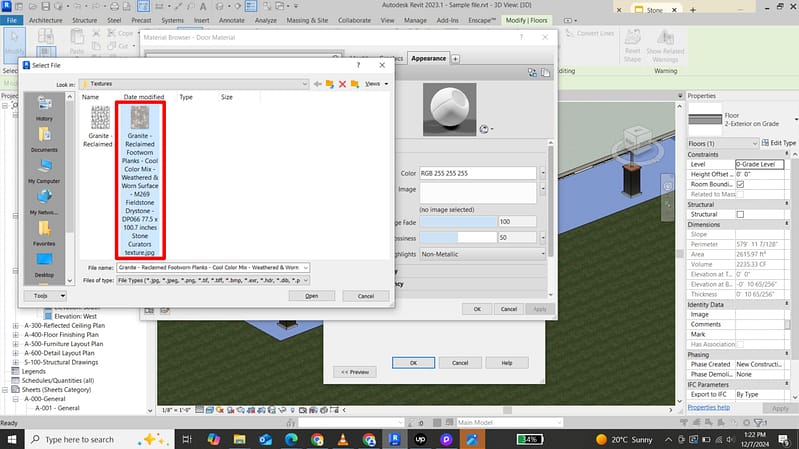Viewport: 799px width, 449px height.
Task: Open Favorites in the places bar
Action: point(44,232)
